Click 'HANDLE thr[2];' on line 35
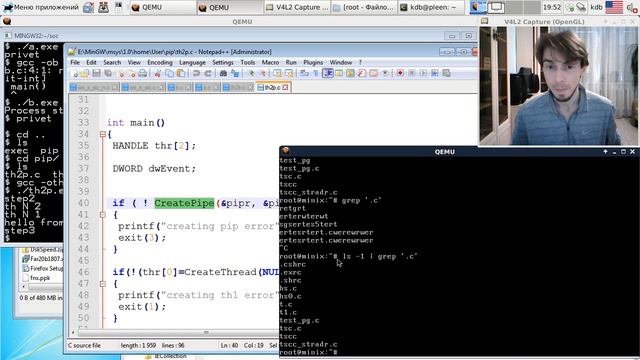Screen dimensions: 640x360 154,146
